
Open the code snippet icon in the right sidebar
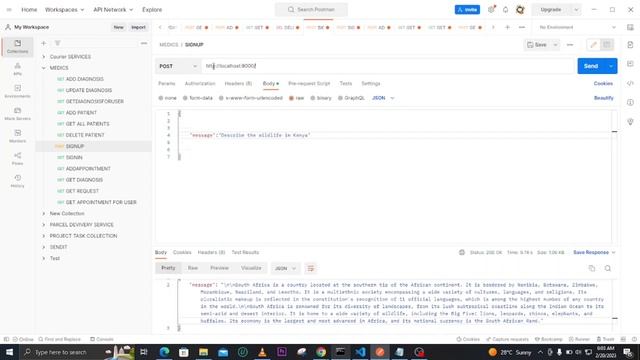pos(630,83)
